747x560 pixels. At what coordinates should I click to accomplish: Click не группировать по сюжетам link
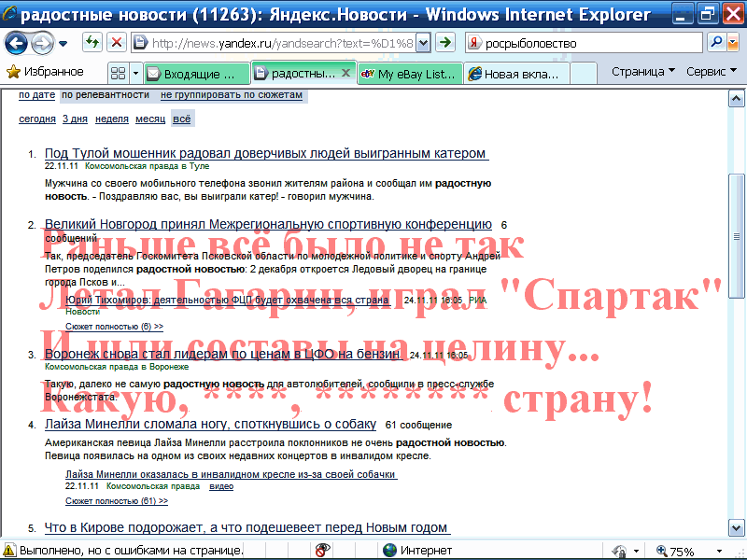[232, 95]
